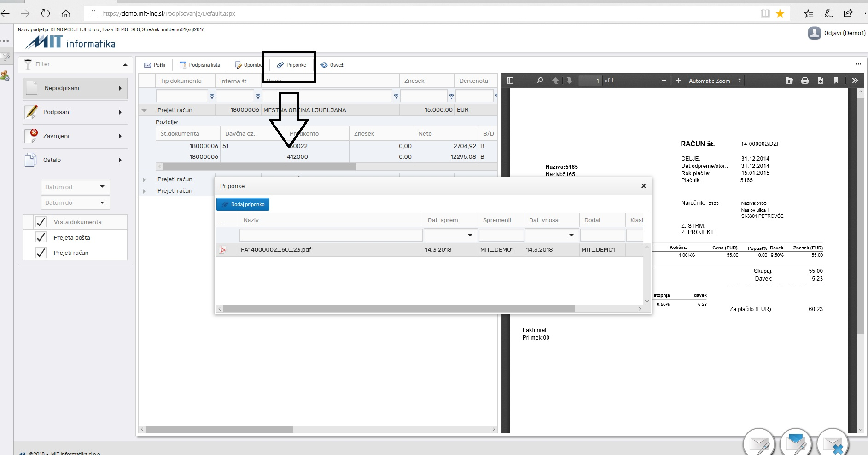
Task: Open the PDF icon of FA14000002_60_23.pdf
Action: tap(223, 250)
